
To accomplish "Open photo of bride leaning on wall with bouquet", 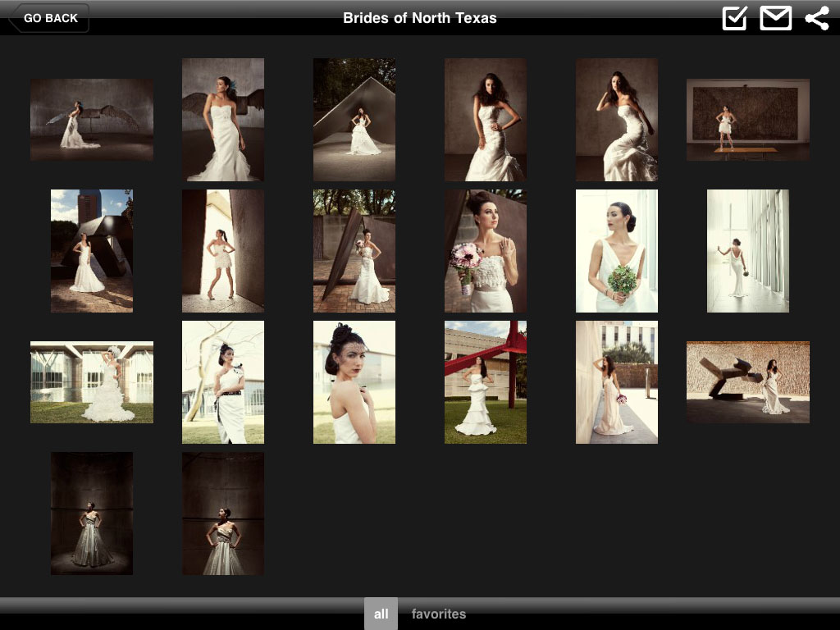I will (x=617, y=382).
